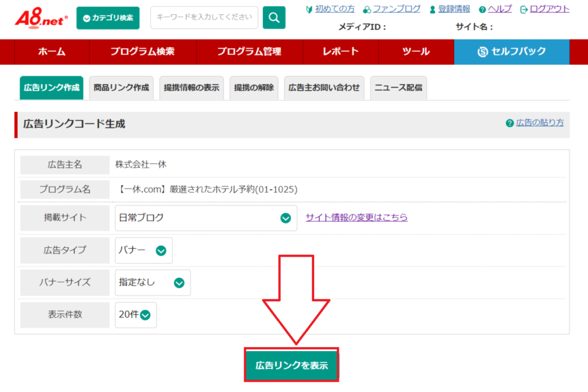Click the 広告リンクを表示 button
The width and height of the screenshot is (588, 392).
(x=291, y=365)
